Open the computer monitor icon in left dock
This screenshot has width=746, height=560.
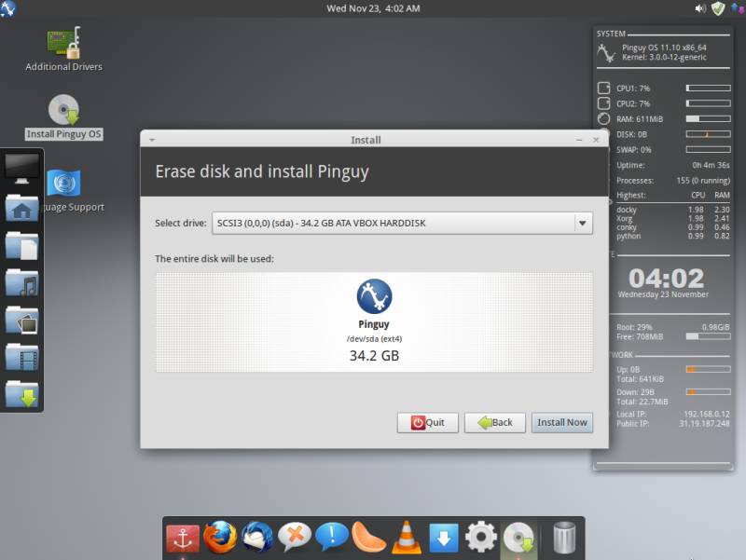pos(21,169)
